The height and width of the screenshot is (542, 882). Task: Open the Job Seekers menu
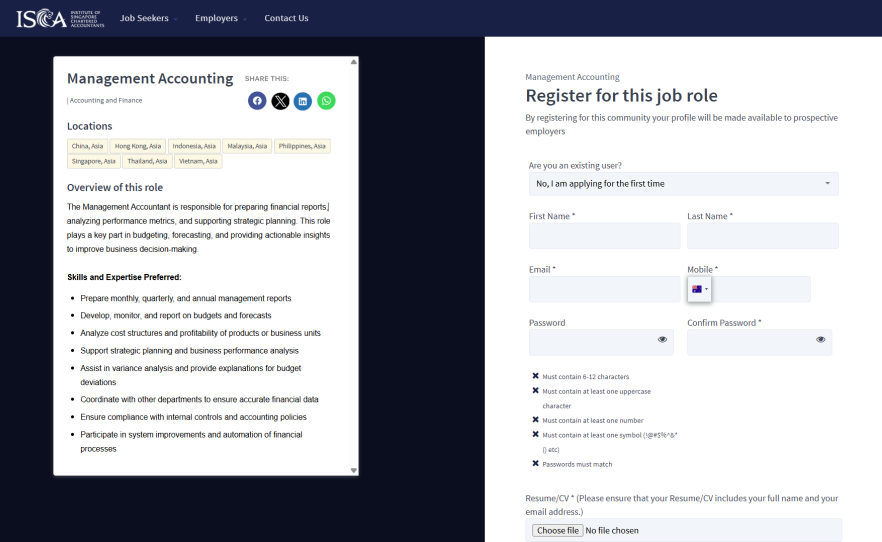pyautogui.click(x=148, y=18)
